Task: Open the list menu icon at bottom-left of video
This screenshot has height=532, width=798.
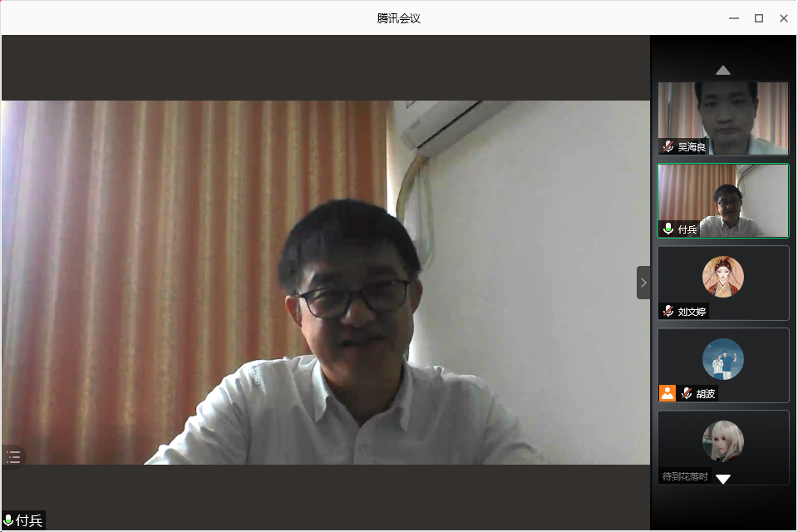Action: point(13,456)
